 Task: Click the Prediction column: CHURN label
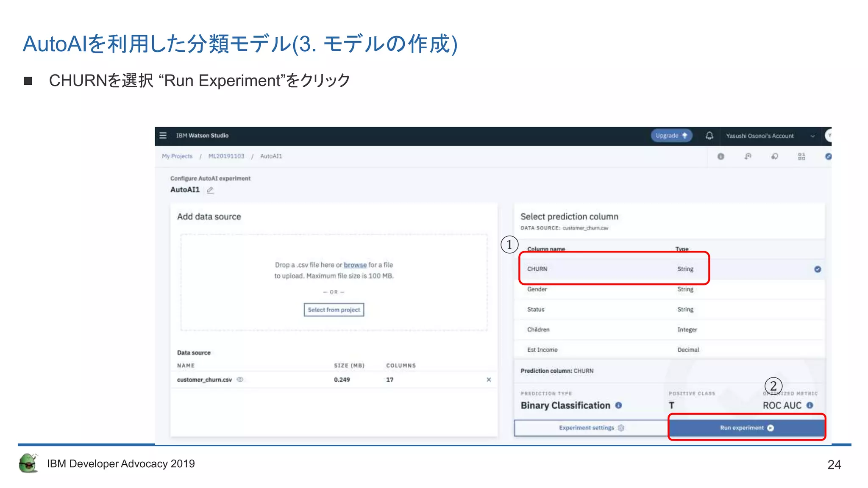click(x=557, y=371)
